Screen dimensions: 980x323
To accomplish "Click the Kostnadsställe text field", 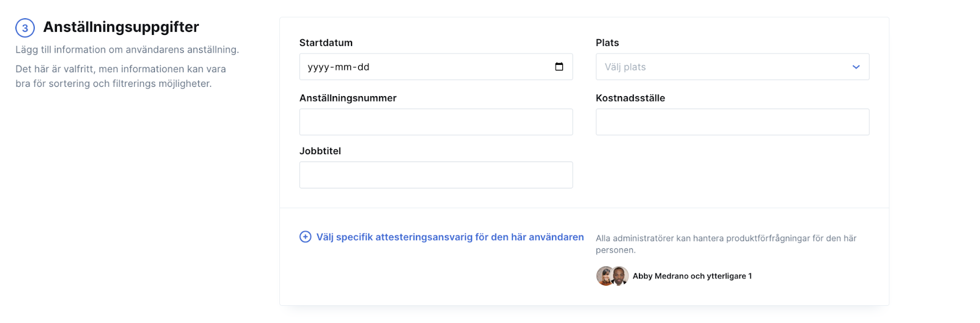I will (x=733, y=122).
